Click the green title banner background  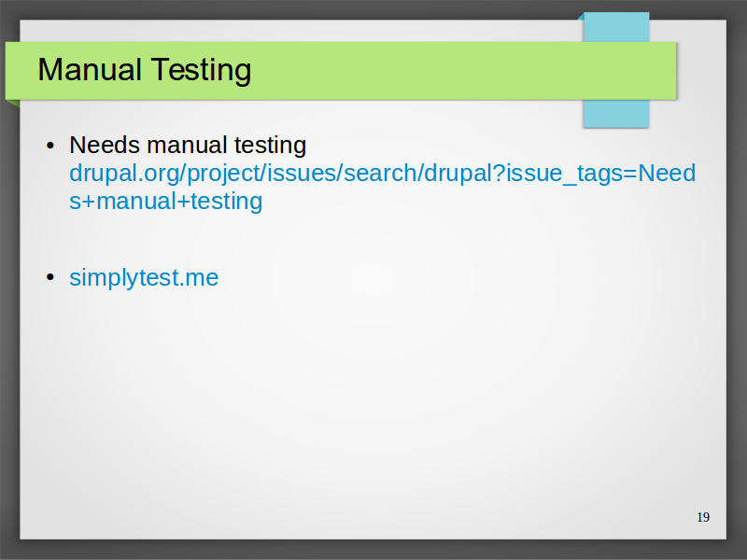(x=429, y=71)
